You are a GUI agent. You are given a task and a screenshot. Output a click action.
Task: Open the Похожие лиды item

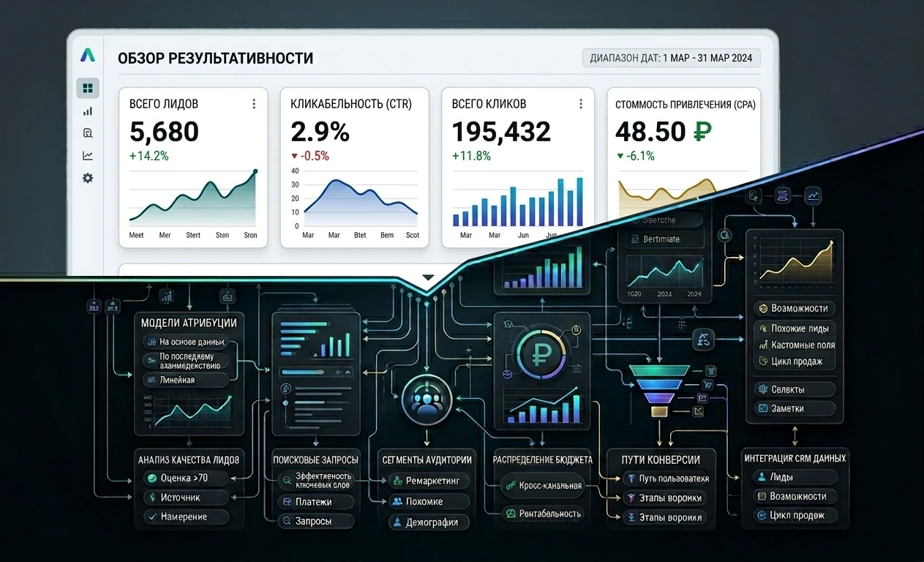point(795,329)
